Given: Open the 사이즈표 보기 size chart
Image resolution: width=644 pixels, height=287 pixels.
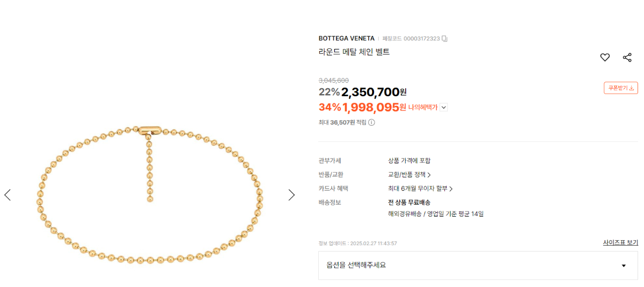Looking at the screenshot, I should click(x=620, y=242).
